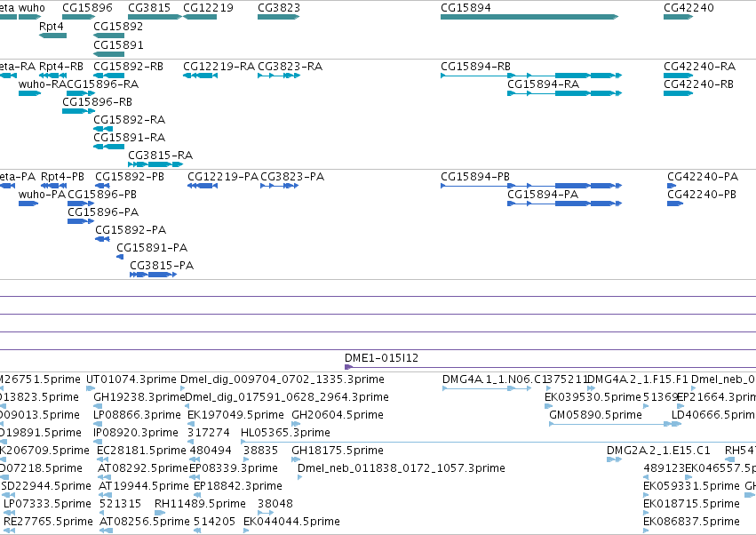
Task: Click EST 'EK044044.5prime'
Action: click(x=291, y=522)
